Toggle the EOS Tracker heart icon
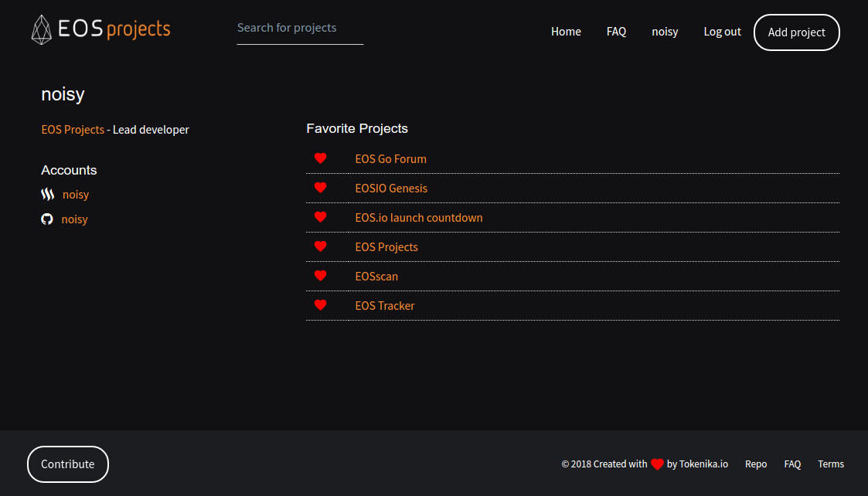The image size is (868, 496). click(x=321, y=305)
